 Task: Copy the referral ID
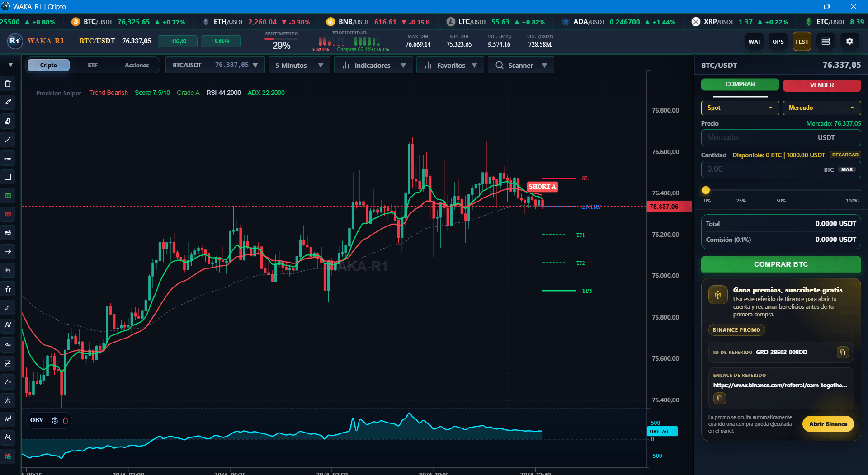tap(843, 352)
